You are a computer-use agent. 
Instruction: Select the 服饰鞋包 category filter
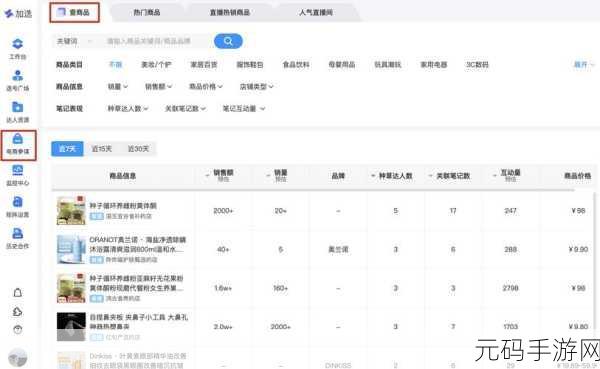tap(250, 65)
